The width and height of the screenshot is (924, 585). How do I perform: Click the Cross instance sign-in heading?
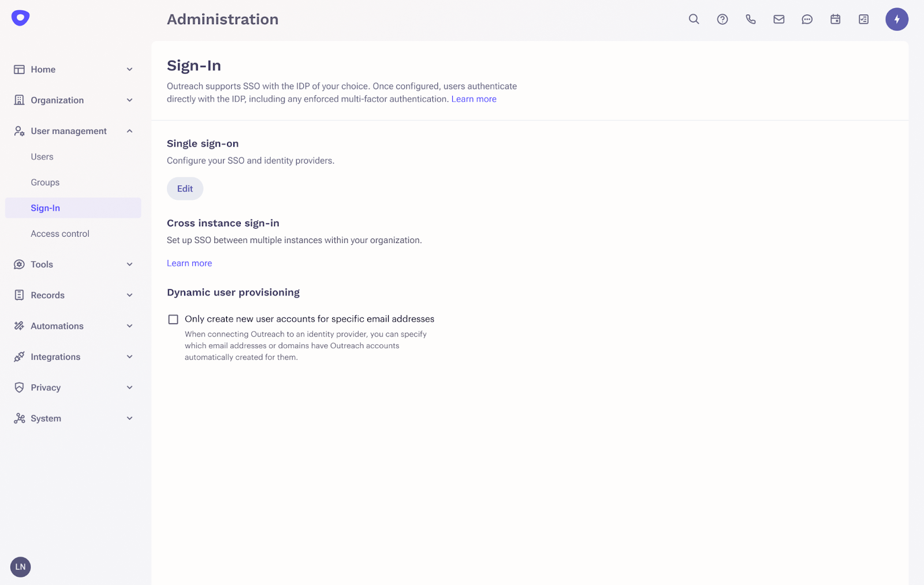tap(223, 223)
